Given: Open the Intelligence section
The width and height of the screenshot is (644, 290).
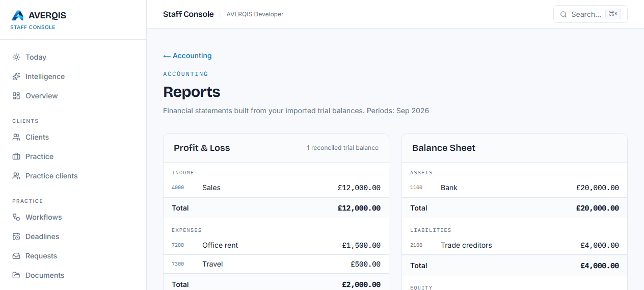Looking at the screenshot, I should (x=73, y=76).
